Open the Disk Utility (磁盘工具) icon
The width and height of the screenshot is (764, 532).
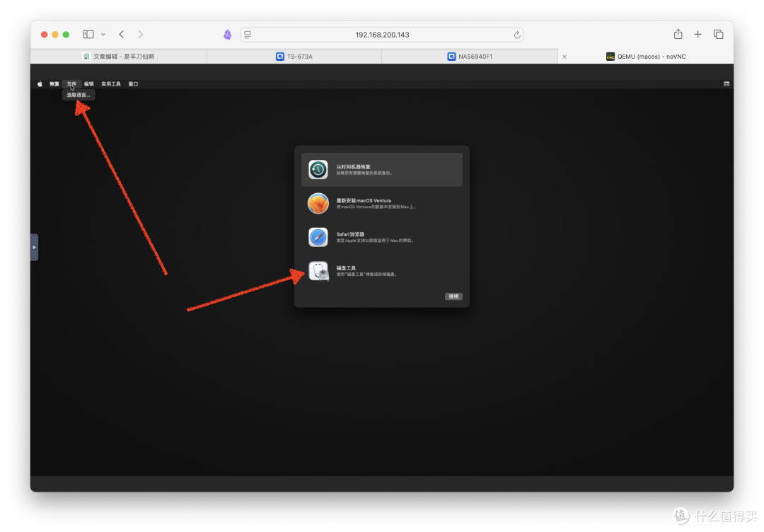[x=318, y=271]
